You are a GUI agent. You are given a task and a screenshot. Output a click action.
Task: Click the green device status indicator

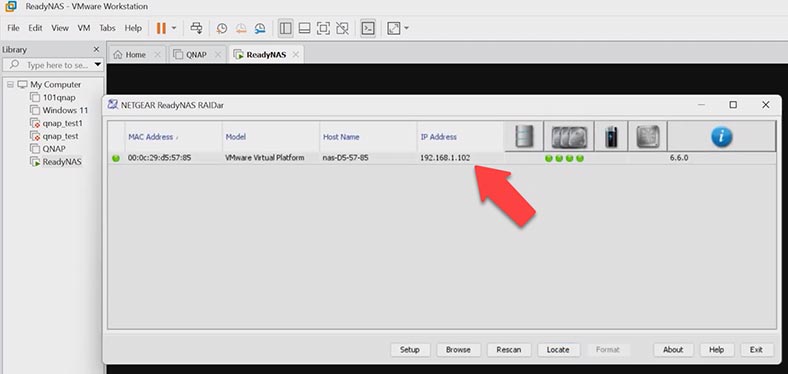click(116, 158)
